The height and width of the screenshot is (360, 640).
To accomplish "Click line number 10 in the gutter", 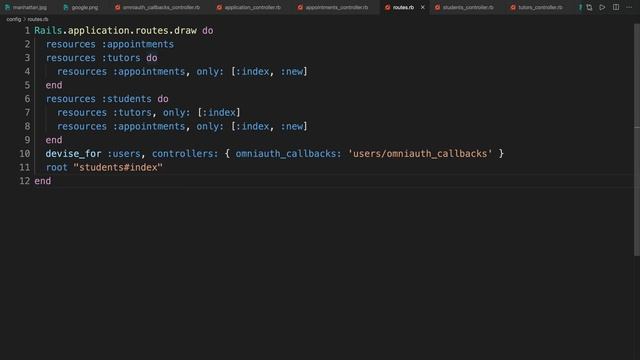I will click(x=24, y=153).
